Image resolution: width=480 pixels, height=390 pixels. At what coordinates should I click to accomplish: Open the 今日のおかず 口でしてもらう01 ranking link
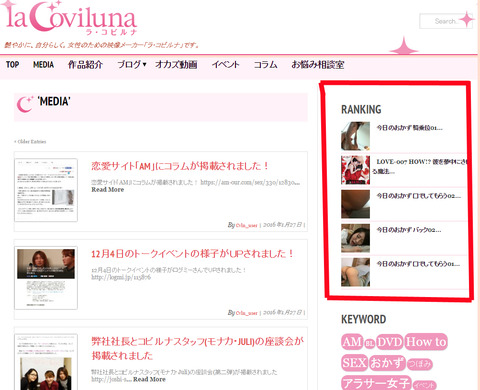(418, 264)
